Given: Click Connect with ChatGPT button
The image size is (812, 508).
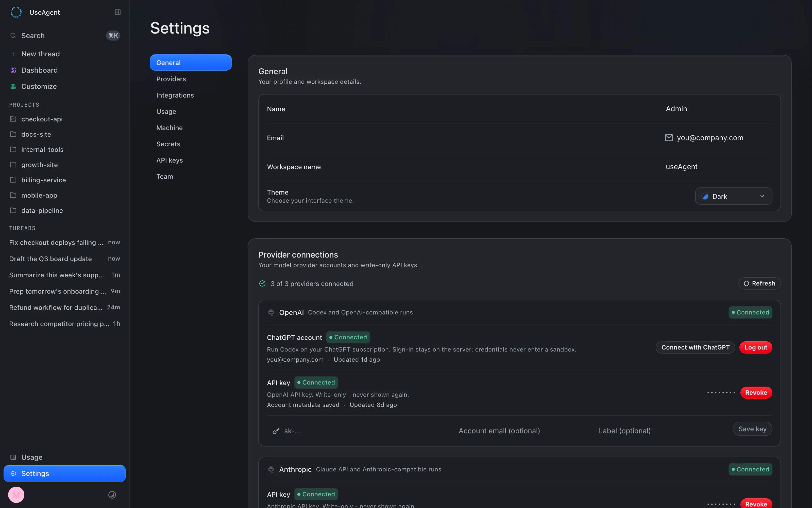Looking at the screenshot, I should [x=695, y=347].
